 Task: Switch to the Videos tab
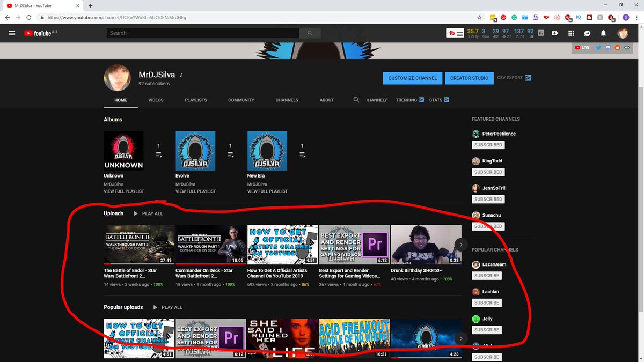click(156, 100)
